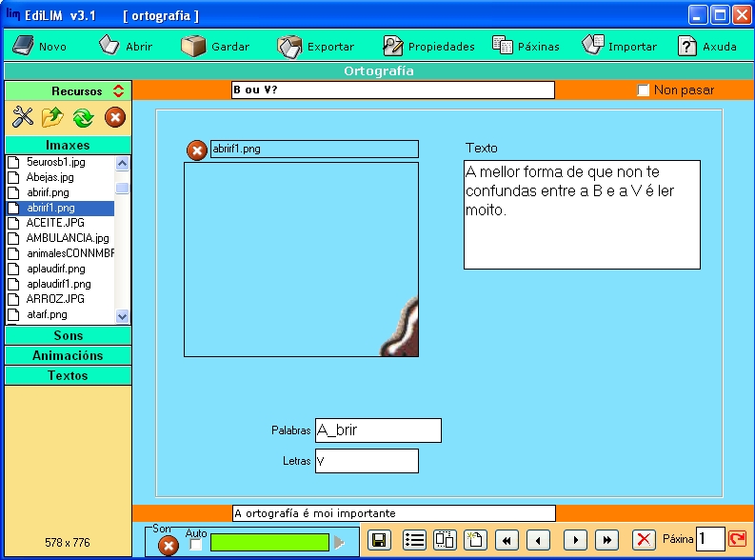The width and height of the screenshot is (755, 560).
Task: Refresh the resources list with green arrows
Action: coord(83,117)
